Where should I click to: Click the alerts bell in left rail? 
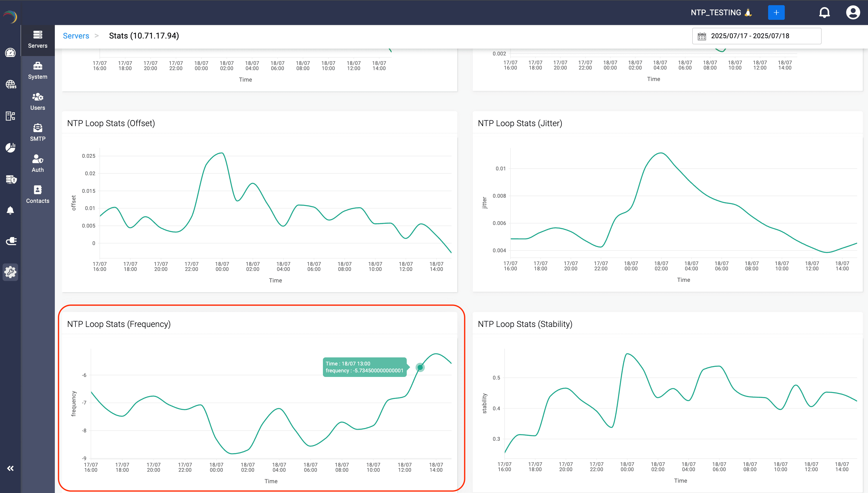pyautogui.click(x=11, y=210)
